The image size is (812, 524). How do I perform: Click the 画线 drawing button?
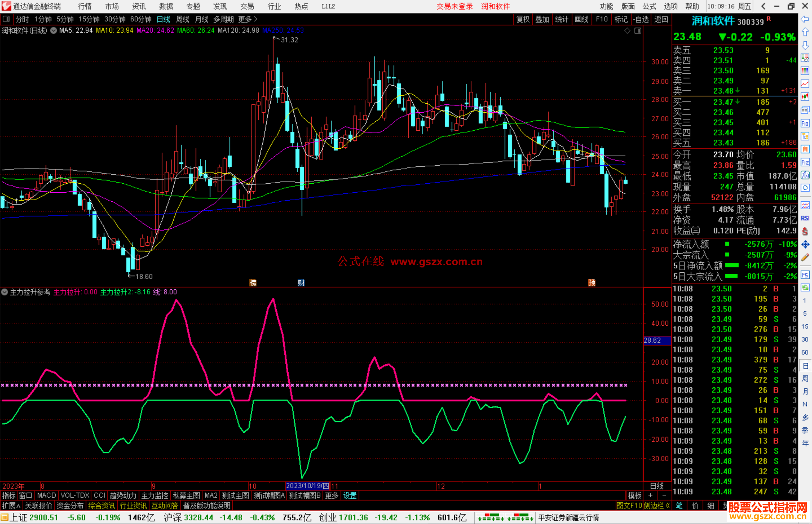coord(581,19)
